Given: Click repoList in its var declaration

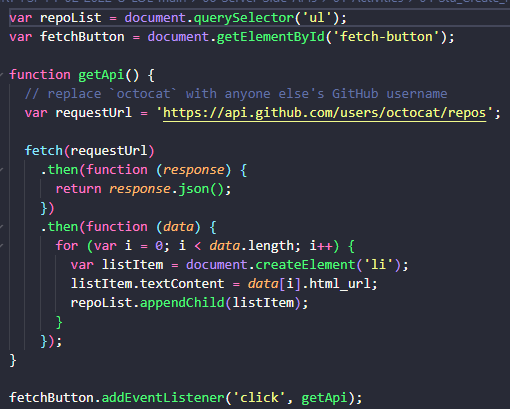Looking at the screenshot, I should point(70,18).
